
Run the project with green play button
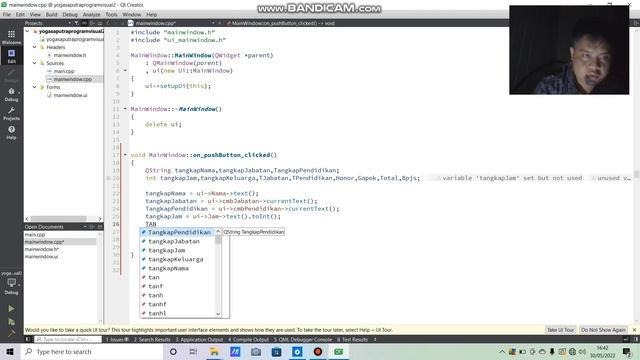(x=11, y=309)
